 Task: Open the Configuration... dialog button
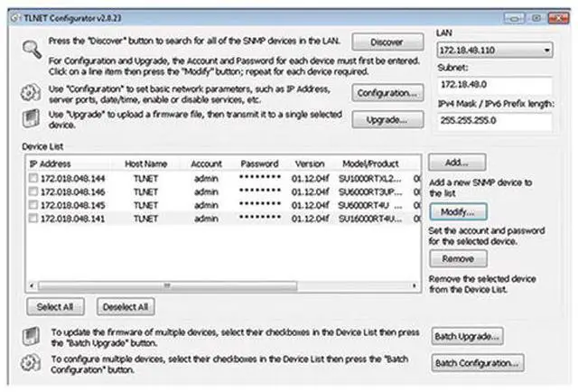(x=387, y=93)
